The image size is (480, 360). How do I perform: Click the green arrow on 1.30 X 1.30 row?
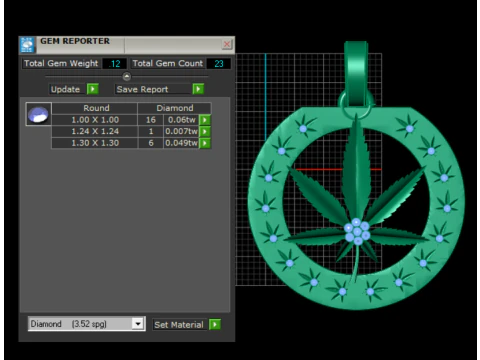pyautogui.click(x=205, y=143)
